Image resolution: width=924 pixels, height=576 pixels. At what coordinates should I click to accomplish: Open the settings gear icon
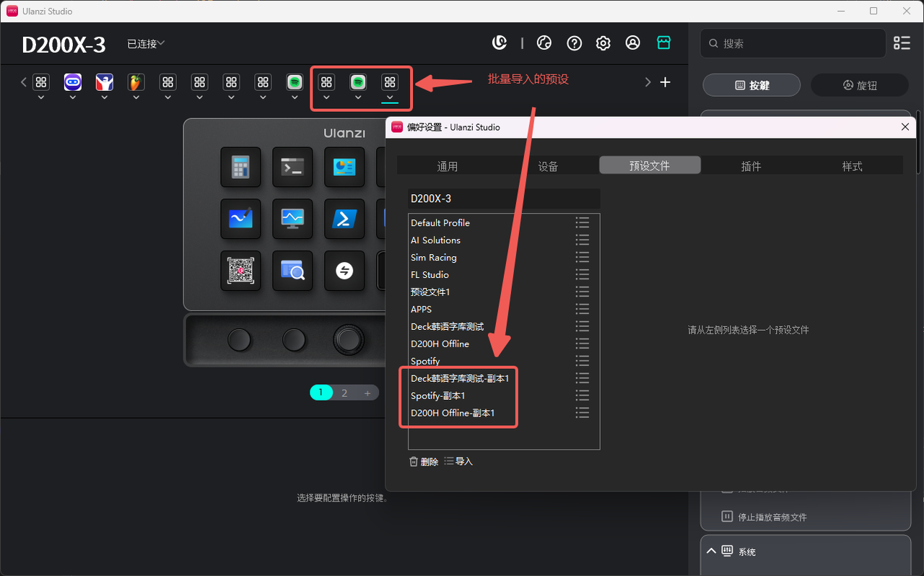point(603,43)
